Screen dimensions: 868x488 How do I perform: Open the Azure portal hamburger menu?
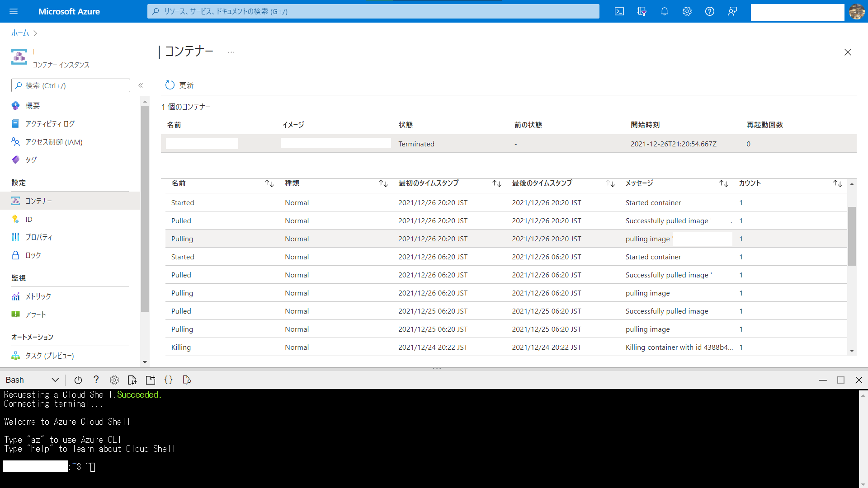tap(14, 11)
